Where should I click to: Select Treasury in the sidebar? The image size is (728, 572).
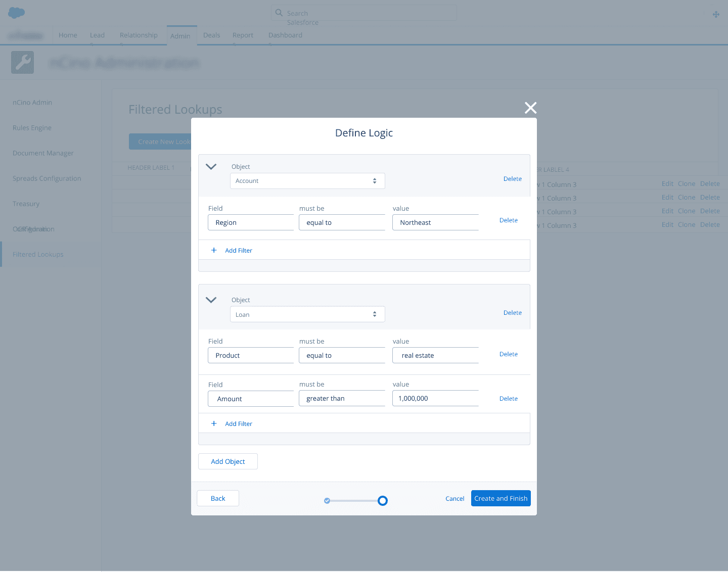point(26,204)
